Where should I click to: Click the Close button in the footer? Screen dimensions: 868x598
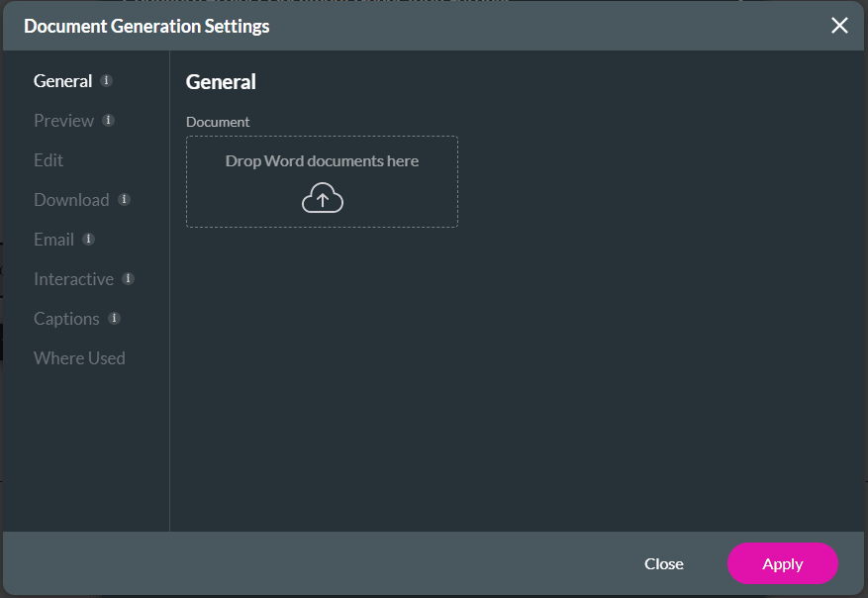pyautogui.click(x=663, y=563)
